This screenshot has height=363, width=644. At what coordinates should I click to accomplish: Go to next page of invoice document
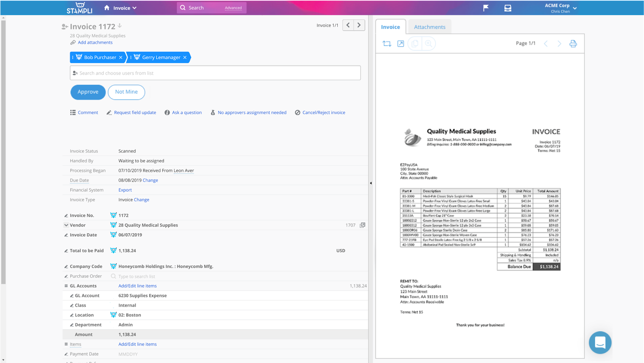pos(559,43)
